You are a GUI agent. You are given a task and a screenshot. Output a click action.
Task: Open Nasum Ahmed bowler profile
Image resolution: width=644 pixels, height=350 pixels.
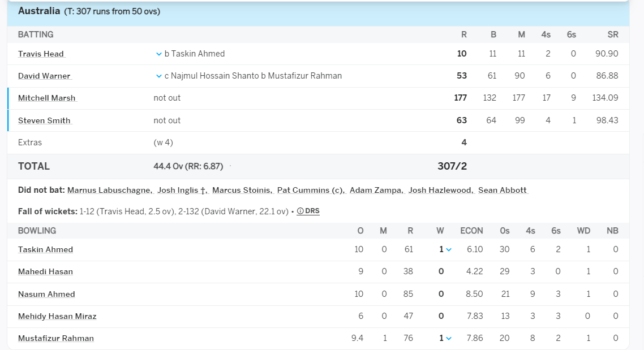coord(46,294)
